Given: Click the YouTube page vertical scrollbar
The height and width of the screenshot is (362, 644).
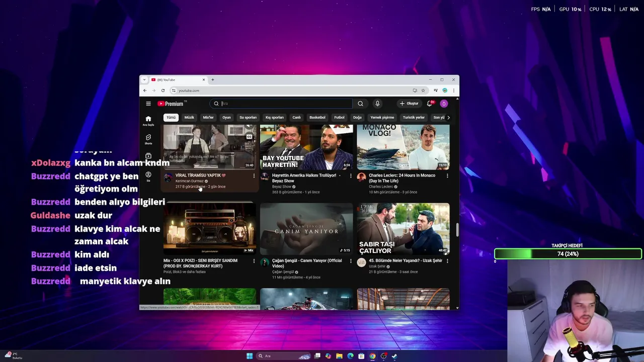Looking at the screenshot, I should (x=457, y=230).
